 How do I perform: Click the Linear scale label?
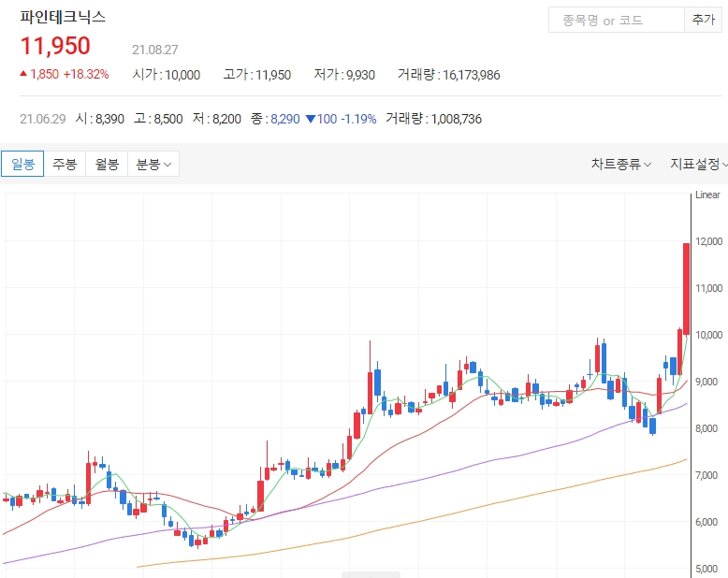pos(707,195)
